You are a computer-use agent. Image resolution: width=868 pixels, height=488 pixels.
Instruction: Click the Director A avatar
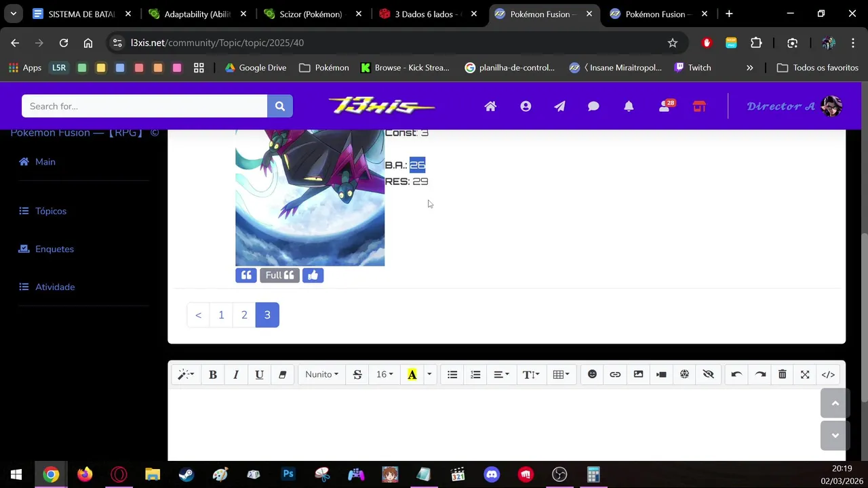(x=831, y=106)
